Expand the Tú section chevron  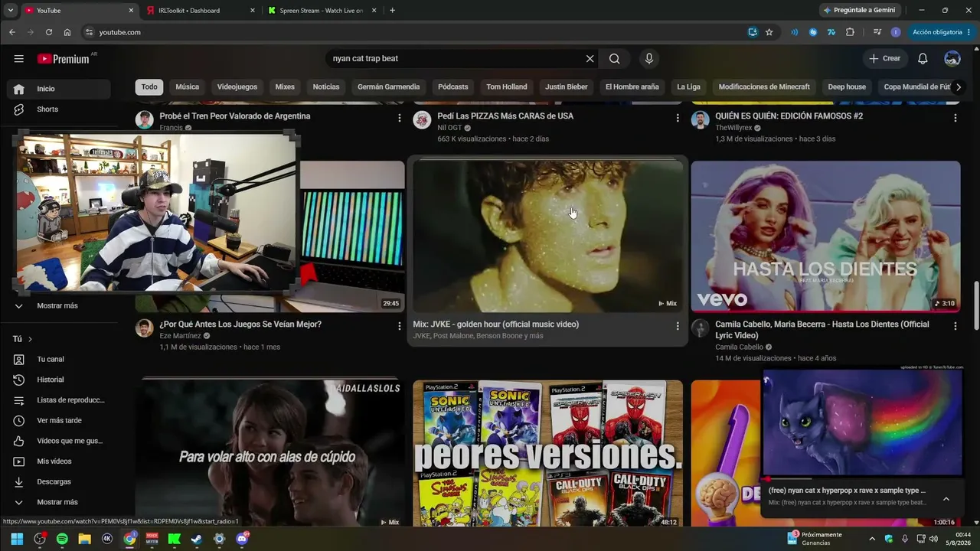[30, 339]
